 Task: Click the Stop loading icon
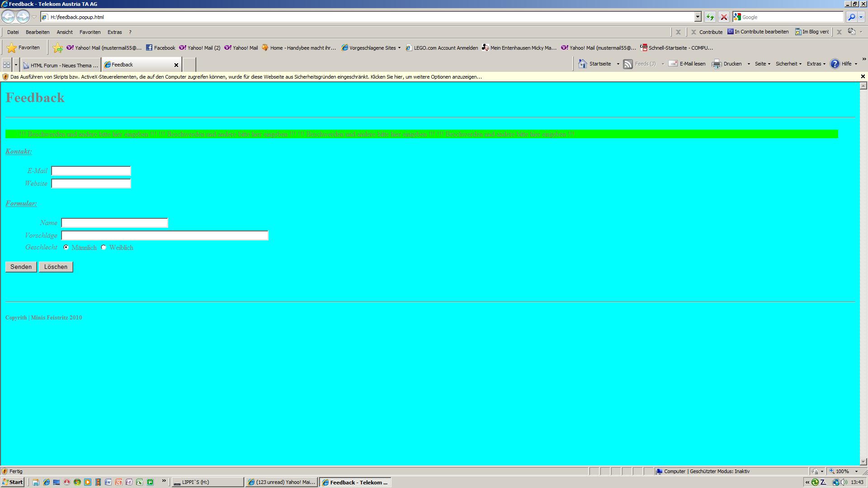pos(724,17)
